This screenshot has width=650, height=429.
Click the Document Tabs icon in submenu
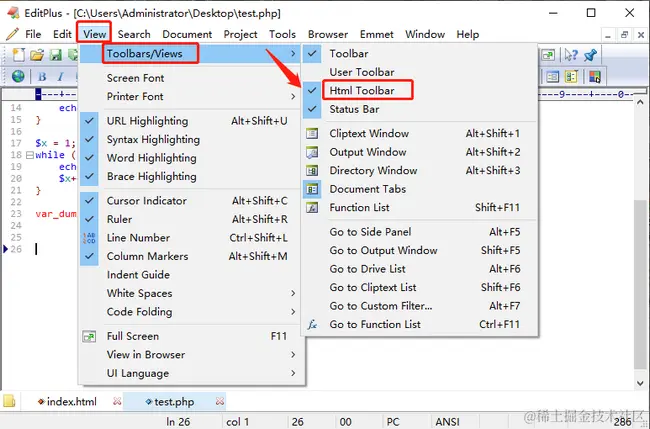(312, 189)
